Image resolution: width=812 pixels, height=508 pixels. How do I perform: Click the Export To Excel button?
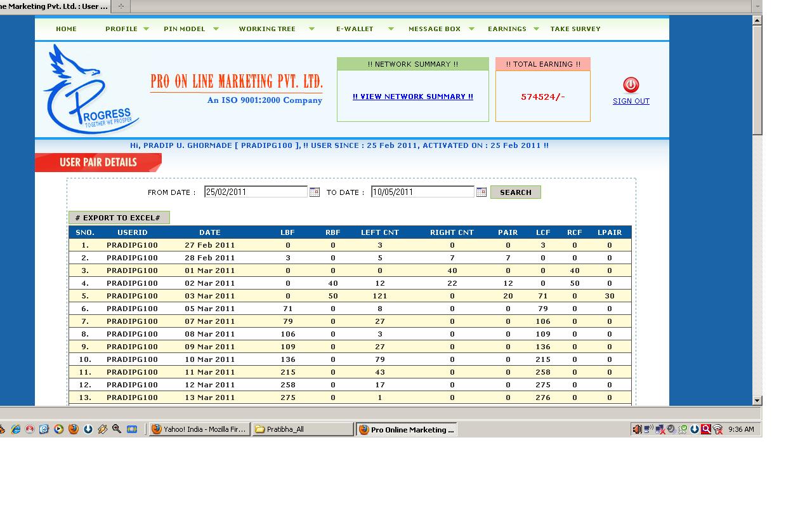tap(119, 218)
